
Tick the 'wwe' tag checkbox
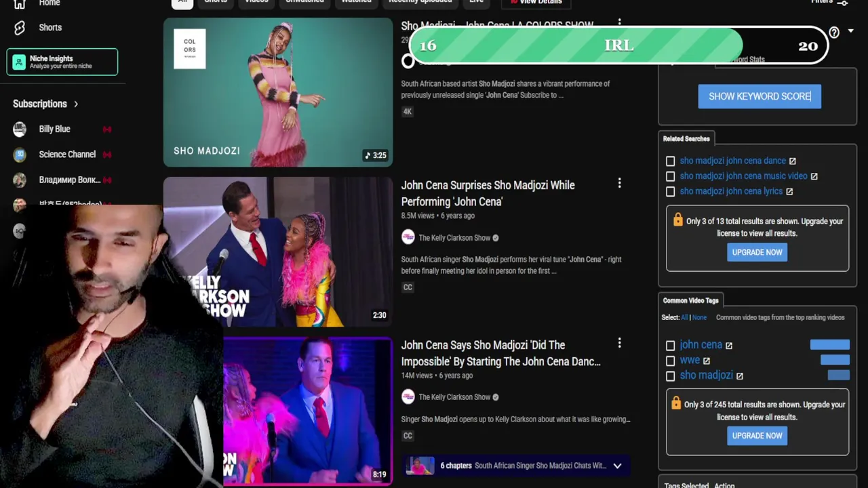(670, 361)
